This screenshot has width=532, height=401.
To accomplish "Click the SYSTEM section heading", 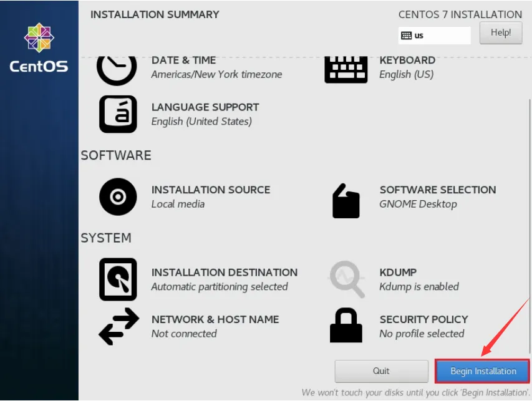I will (106, 238).
